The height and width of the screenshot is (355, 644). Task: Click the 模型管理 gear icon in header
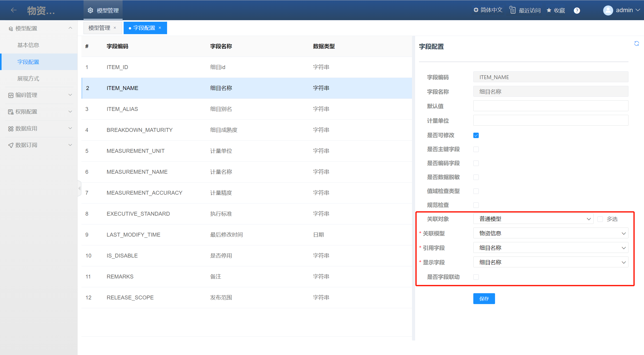tap(90, 10)
